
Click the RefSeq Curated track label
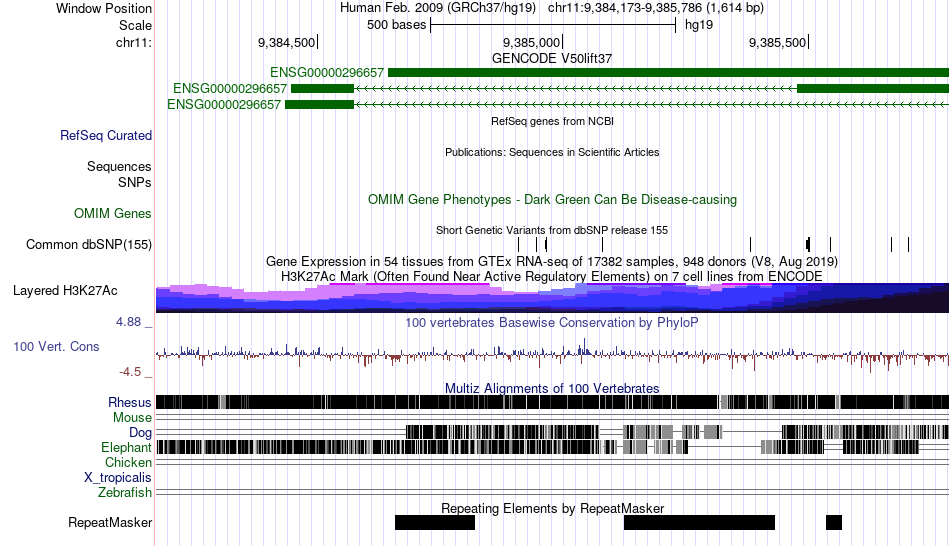[x=106, y=136]
